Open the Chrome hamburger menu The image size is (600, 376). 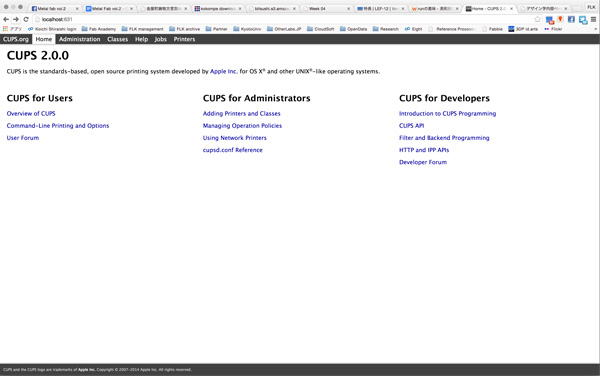pos(593,19)
